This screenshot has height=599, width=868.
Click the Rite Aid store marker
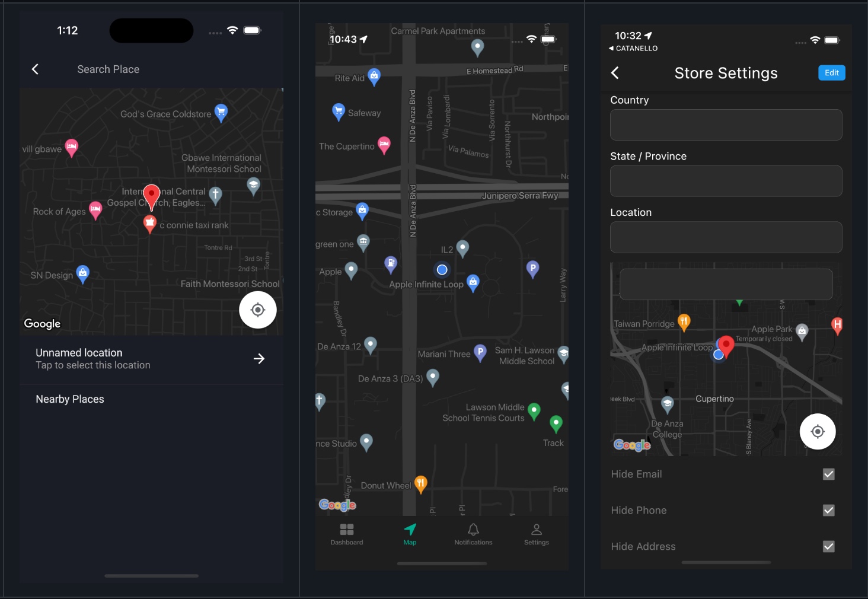pyautogui.click(x=374, y=77)
